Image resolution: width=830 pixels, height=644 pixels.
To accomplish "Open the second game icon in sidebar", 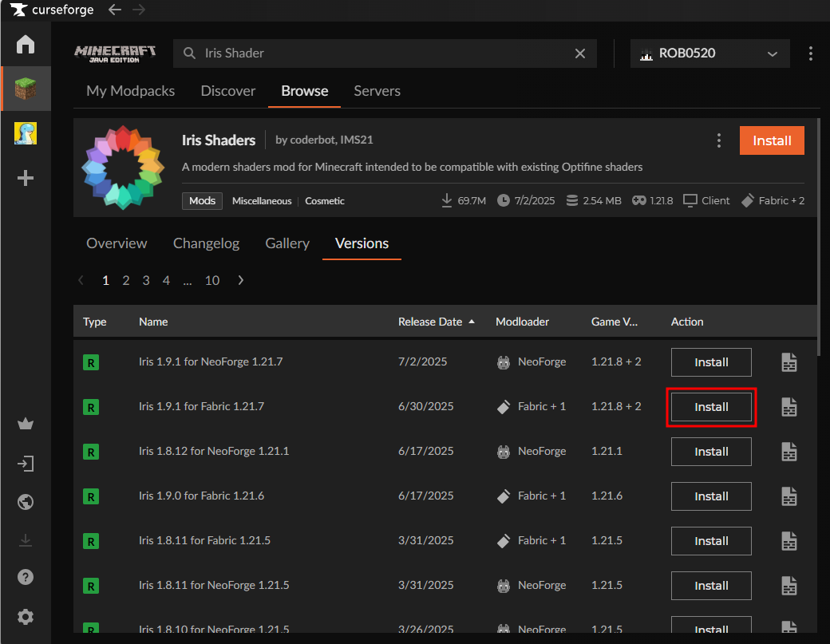I will point(26,133).
